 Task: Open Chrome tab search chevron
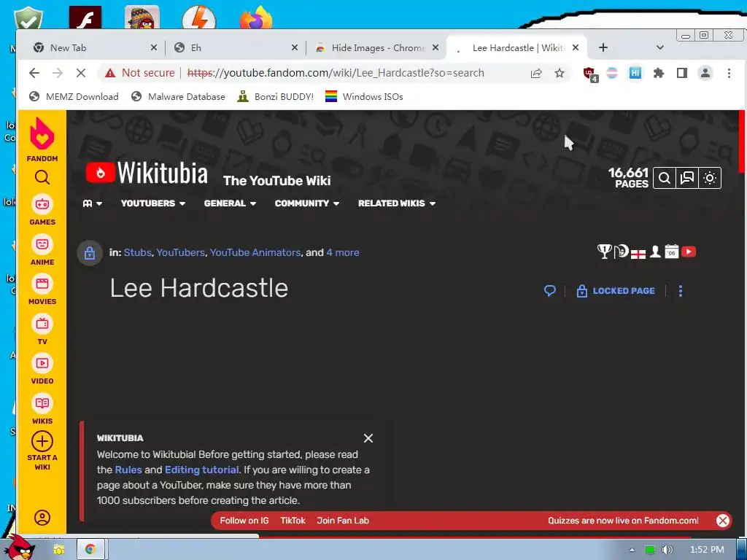(x=659, y=47)
